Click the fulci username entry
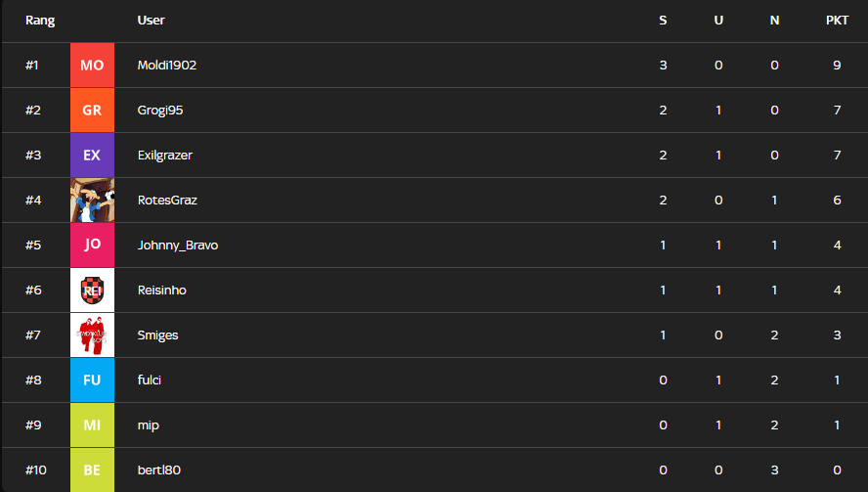The width and height of the screenshot is (868, 492). (150, 380)
